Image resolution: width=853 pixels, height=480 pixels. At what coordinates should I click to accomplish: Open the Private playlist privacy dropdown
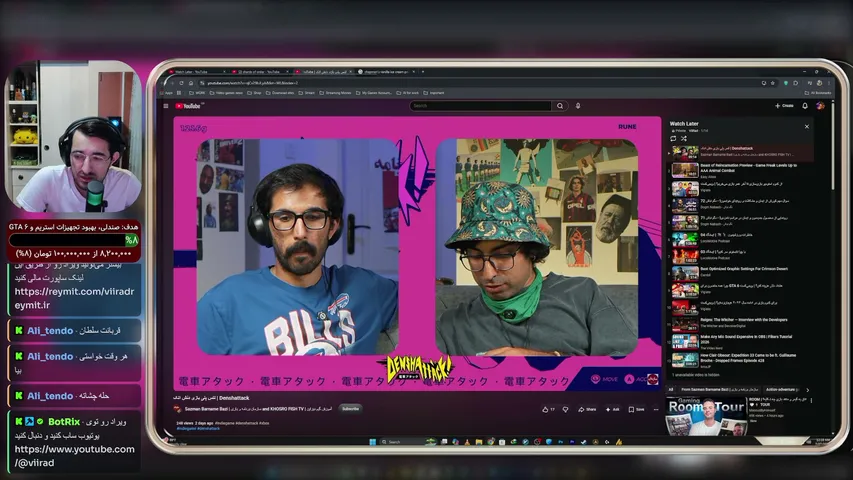(x=678, y=131)
